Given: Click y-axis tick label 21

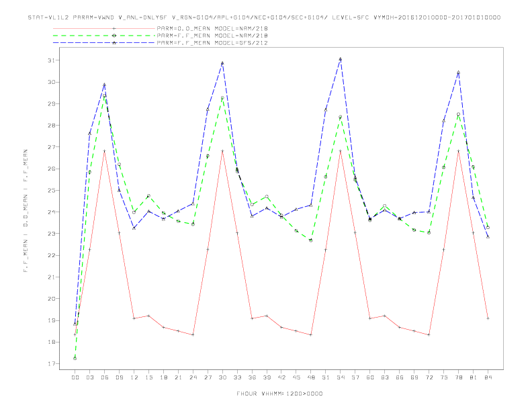Looking at the screenshot, I should tap(51, 277).
